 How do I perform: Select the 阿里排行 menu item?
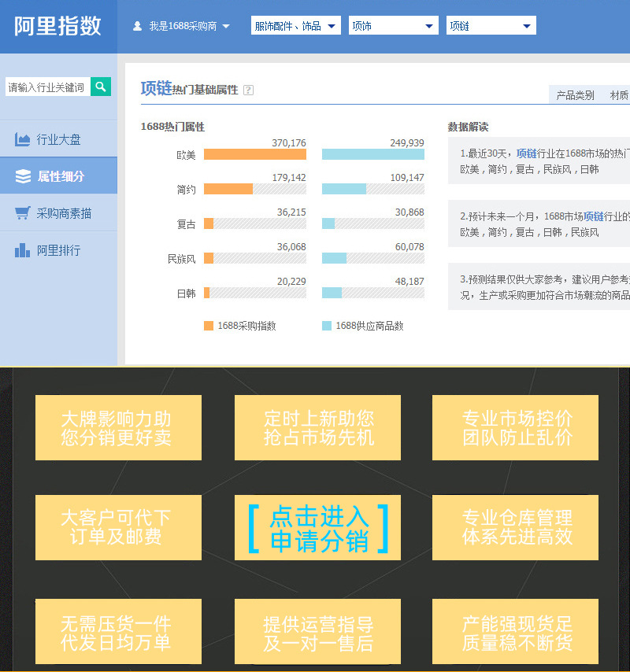59,250
